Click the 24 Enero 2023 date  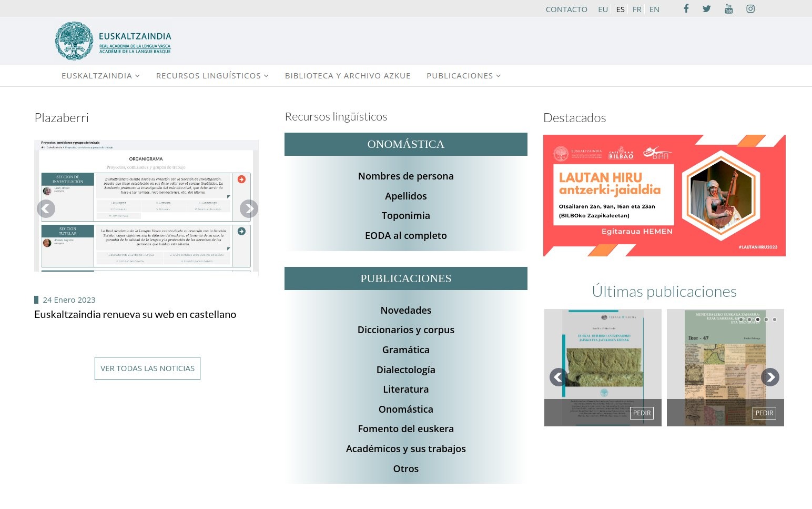point(69,300)
